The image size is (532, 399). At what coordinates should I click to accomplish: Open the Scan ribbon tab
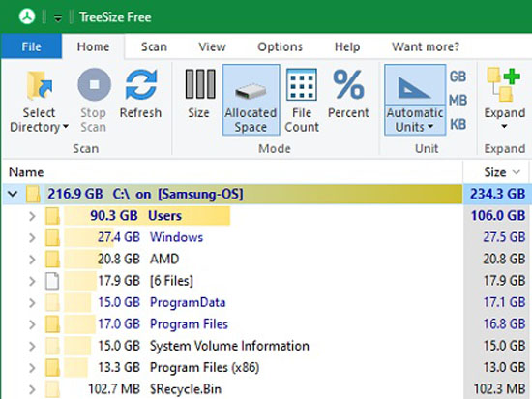coord(154,46)
